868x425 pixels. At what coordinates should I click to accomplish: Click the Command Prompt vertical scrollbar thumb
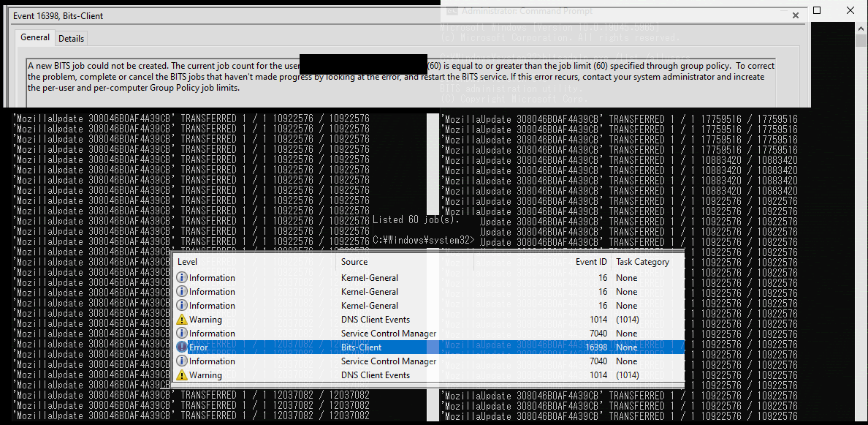(x=861, y=41)
